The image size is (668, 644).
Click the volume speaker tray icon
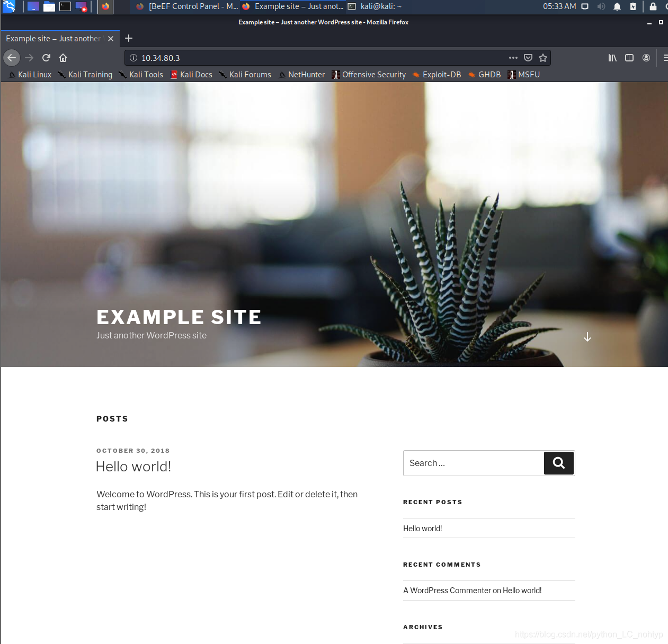[601, 6]
